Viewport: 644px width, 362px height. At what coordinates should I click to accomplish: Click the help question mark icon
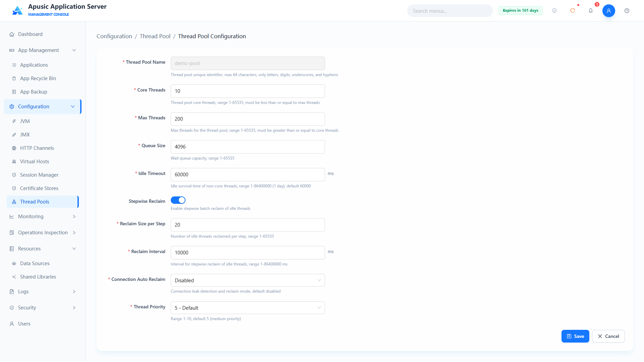627,11
